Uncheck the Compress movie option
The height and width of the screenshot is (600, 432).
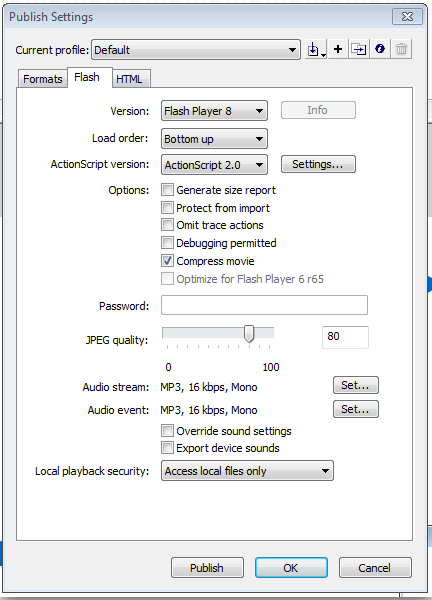coord(167,261)
